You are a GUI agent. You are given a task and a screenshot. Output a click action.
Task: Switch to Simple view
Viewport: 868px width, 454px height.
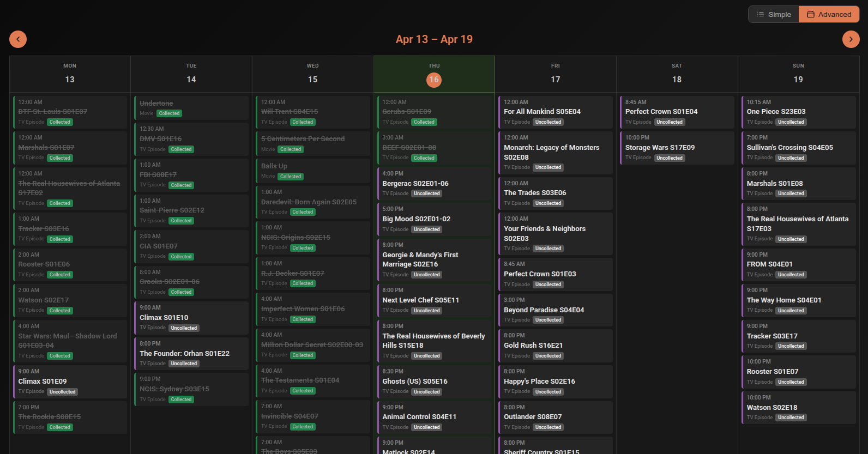pyautogui.click(x=774, y=15)
